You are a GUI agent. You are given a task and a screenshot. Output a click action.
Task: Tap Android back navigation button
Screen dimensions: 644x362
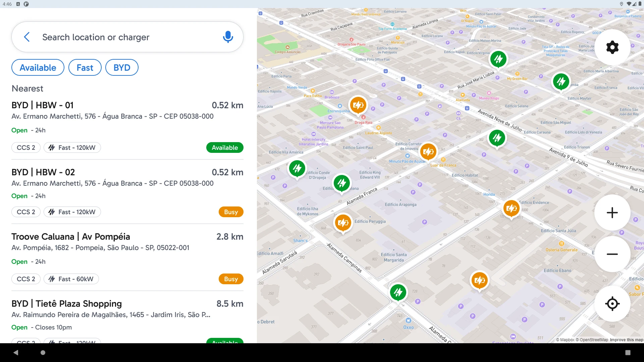16,353
